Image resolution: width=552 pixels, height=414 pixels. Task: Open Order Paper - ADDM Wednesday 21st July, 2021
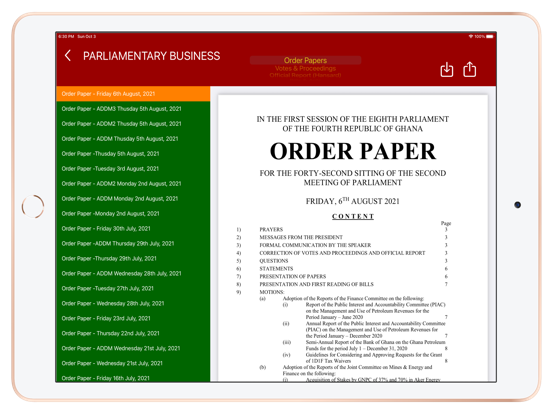pos(133,348)
